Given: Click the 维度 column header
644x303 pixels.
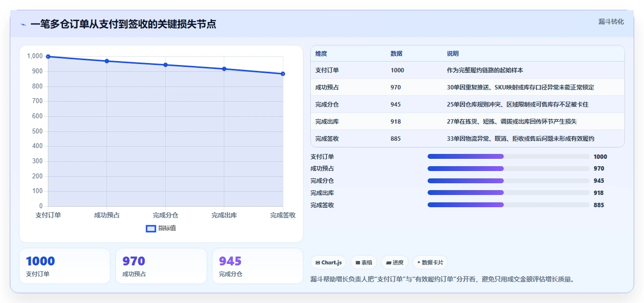Looking at the screenshot, I should tap(321, 54).
